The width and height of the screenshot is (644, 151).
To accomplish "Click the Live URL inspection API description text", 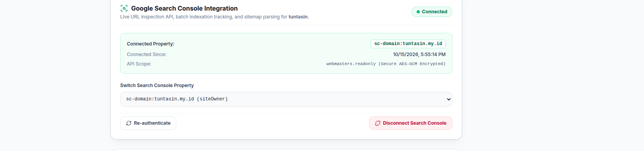I will (x=214, y=17).
